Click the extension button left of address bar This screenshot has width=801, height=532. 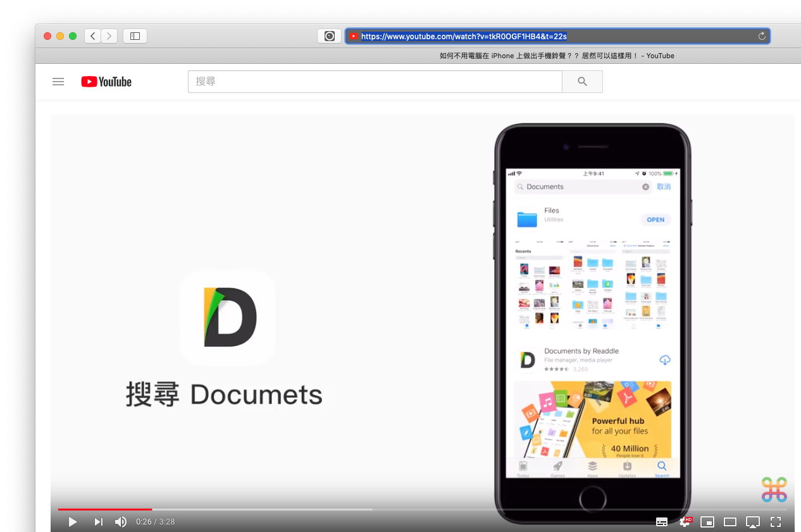pyautogui.click(x=330, y=36)
